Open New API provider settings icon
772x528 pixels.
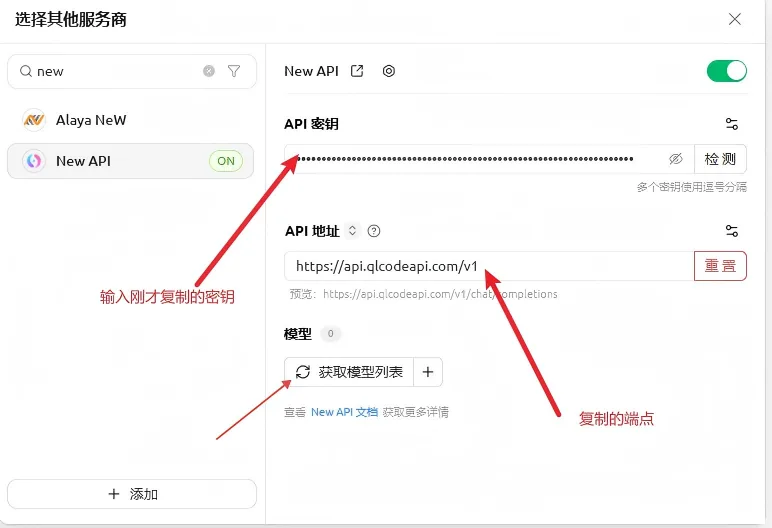pos(388,71)
